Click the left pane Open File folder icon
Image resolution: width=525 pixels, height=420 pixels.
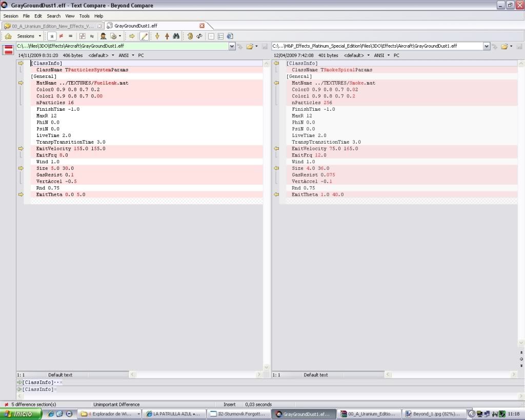250,46
